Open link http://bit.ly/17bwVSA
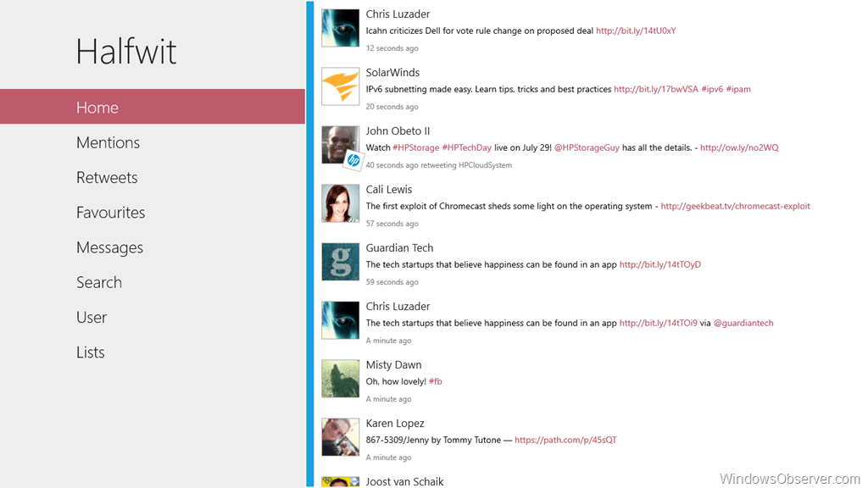Screen dimensions: 868x488 tap(656, 89)
